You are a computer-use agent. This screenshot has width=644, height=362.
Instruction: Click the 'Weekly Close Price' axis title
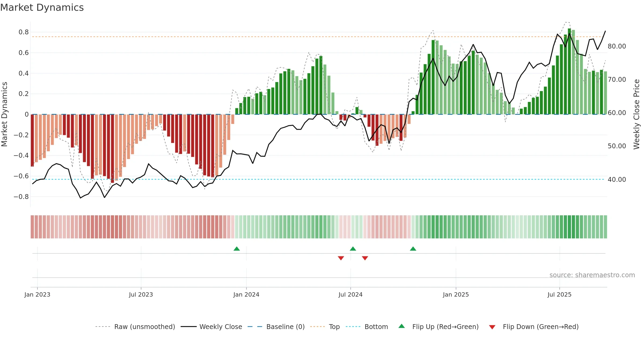click(x=636, y=114)
